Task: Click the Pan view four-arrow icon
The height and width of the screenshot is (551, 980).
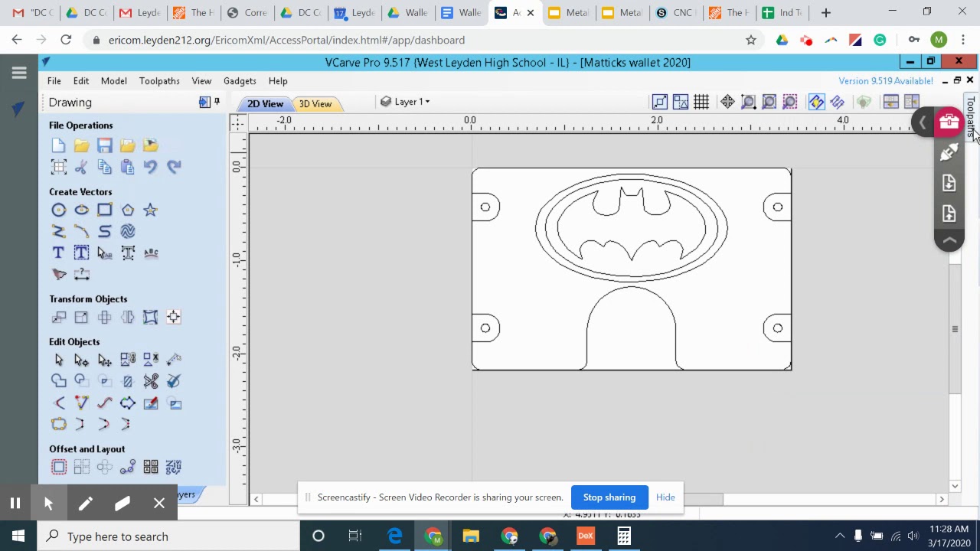Action: pos(727,102)
